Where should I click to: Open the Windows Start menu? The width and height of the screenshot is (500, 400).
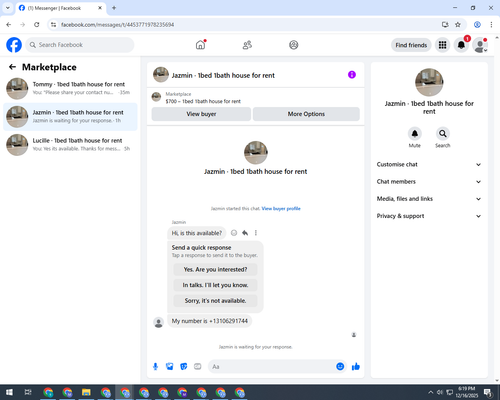pos(9,392)
